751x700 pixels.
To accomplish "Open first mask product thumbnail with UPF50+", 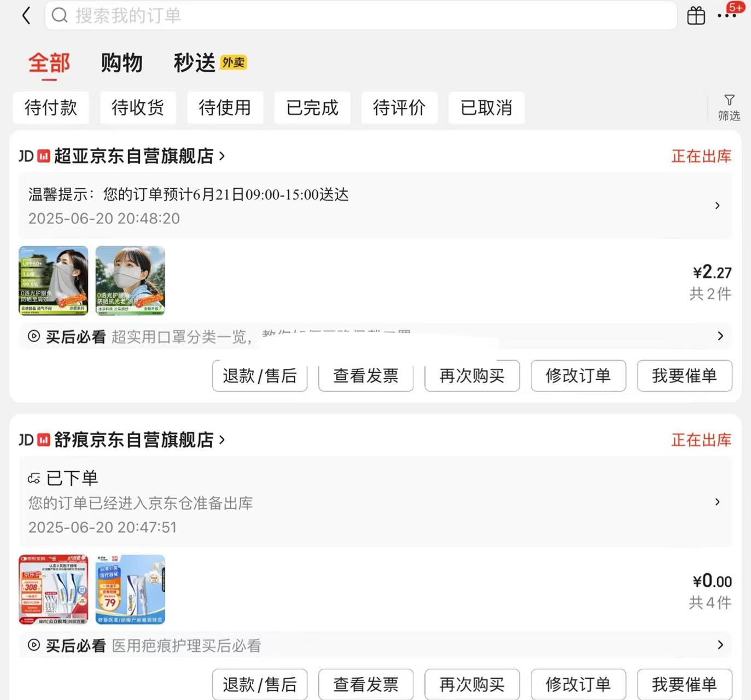I will (54, 280).
